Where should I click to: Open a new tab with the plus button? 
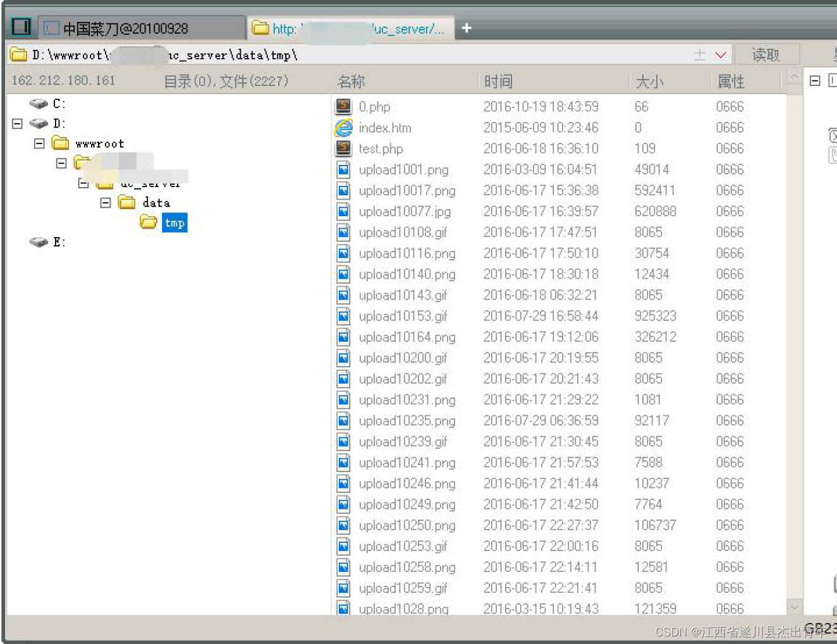click(x=467, y=28)
